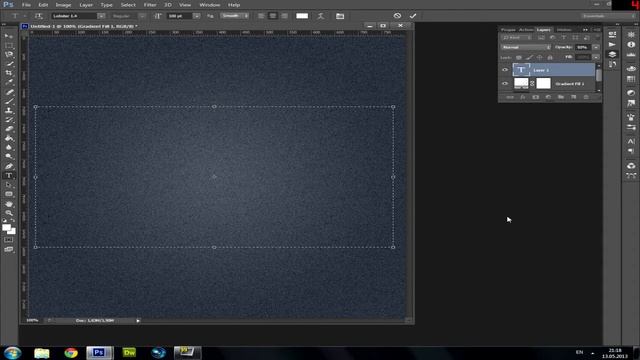Click the Layers icon in the collapsed dock

[612, 54]
